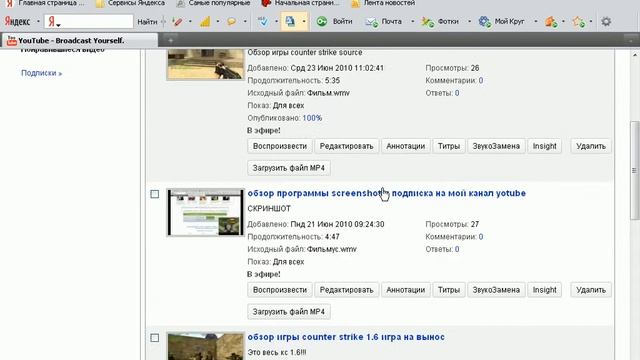Viewport: 640px width, 360px height.
Task: Click the scrollbar up arrow
Action: 635,55
